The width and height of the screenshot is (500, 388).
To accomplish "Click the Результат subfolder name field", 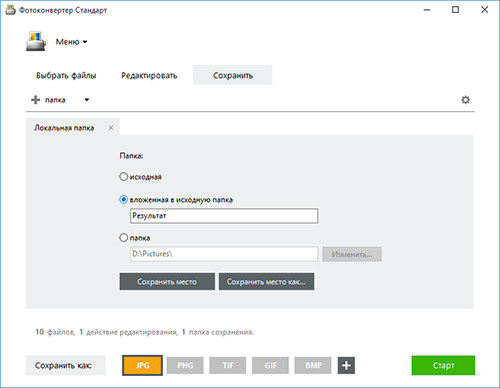I will pos(224,216).
